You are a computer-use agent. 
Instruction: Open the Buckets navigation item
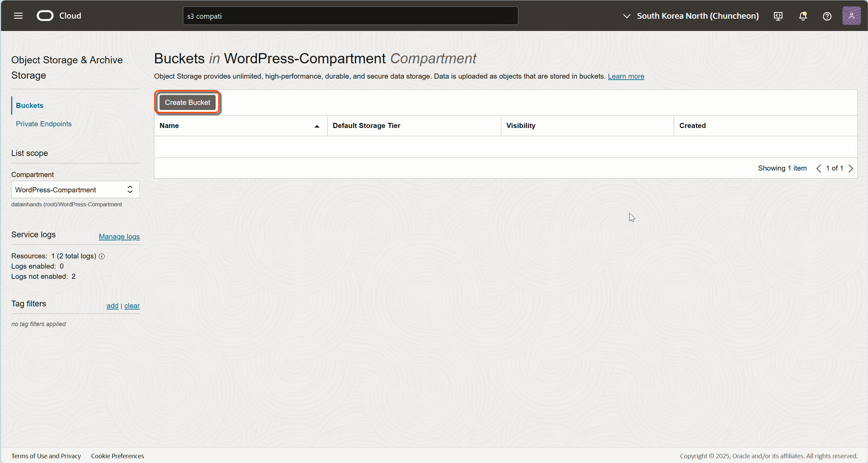pos(29,105)
